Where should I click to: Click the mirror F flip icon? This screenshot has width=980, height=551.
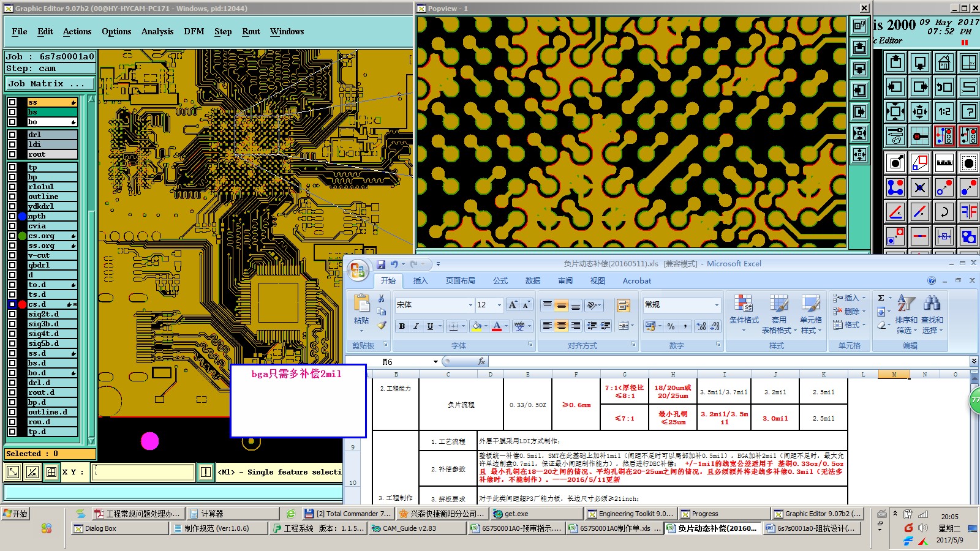(x=968, y=212)
